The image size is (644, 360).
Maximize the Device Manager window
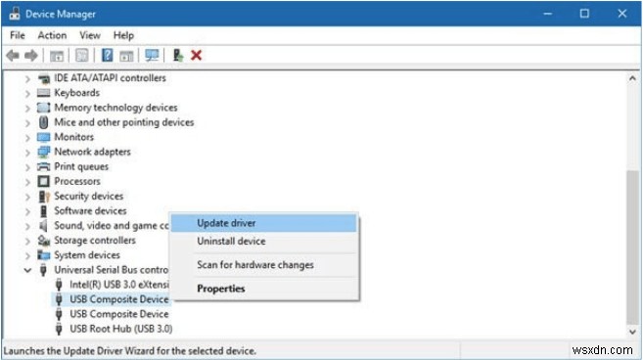[584, 14]
